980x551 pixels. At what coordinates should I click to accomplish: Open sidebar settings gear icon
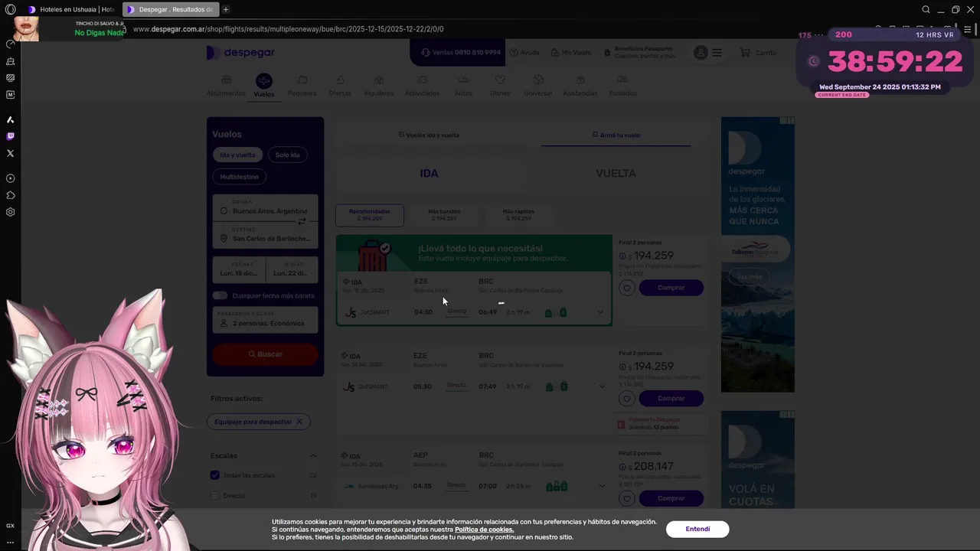pos(10,212)
